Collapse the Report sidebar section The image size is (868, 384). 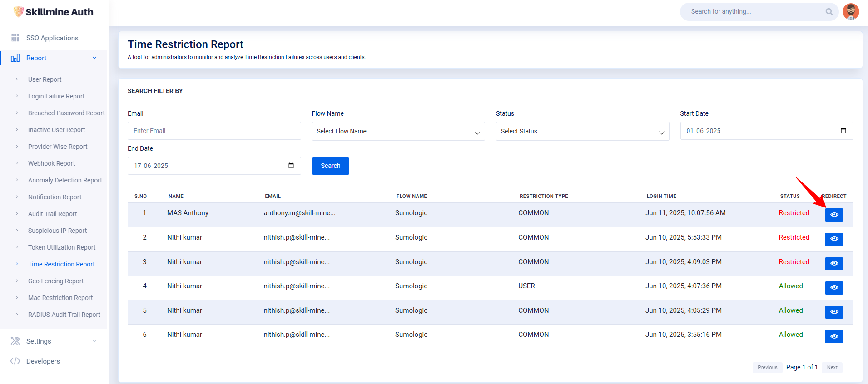[x=94, y=58]
